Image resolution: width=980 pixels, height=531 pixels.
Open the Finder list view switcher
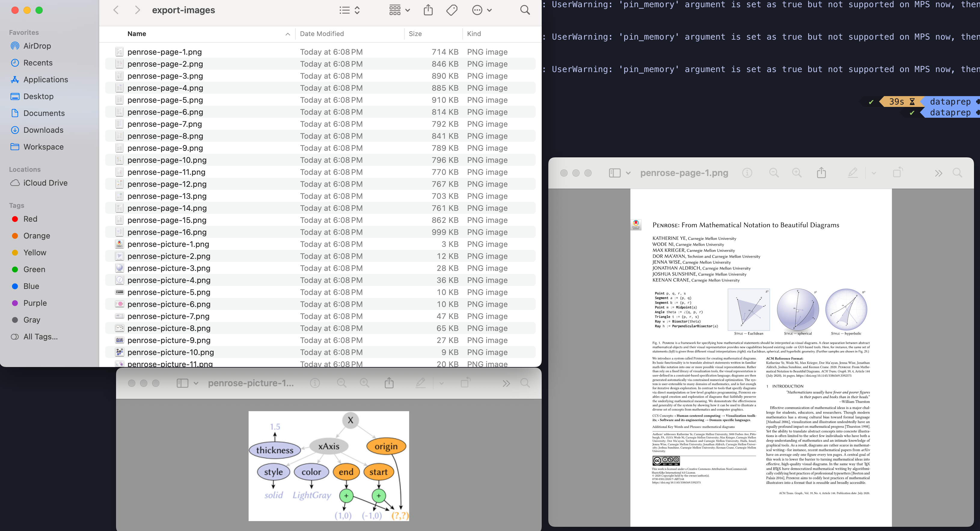pos(349,10)
